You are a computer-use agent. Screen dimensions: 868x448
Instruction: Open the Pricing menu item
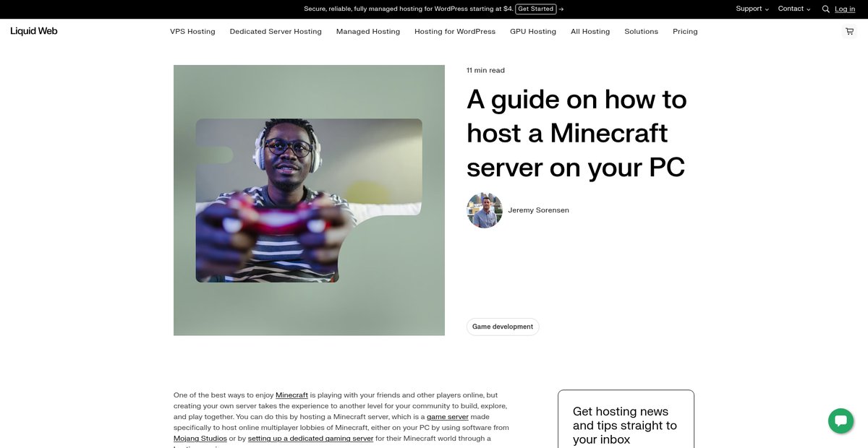click(x=685, y=31)
